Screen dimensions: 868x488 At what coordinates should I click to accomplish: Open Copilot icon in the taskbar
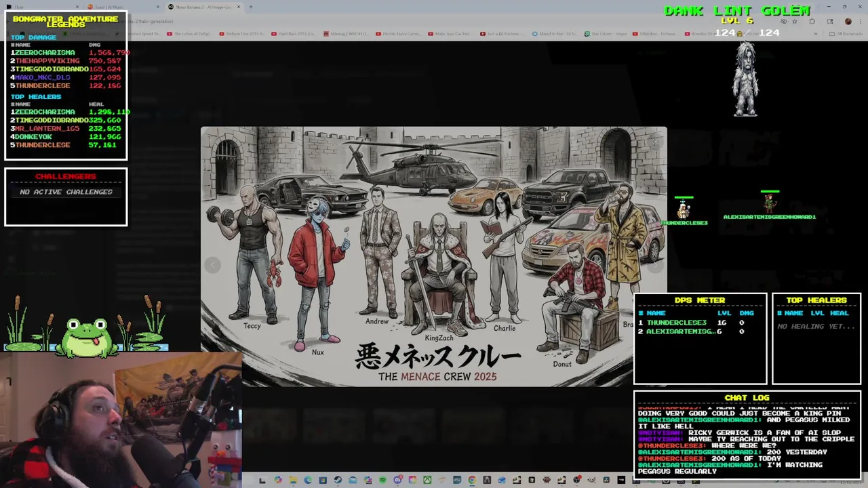[278, 481]
